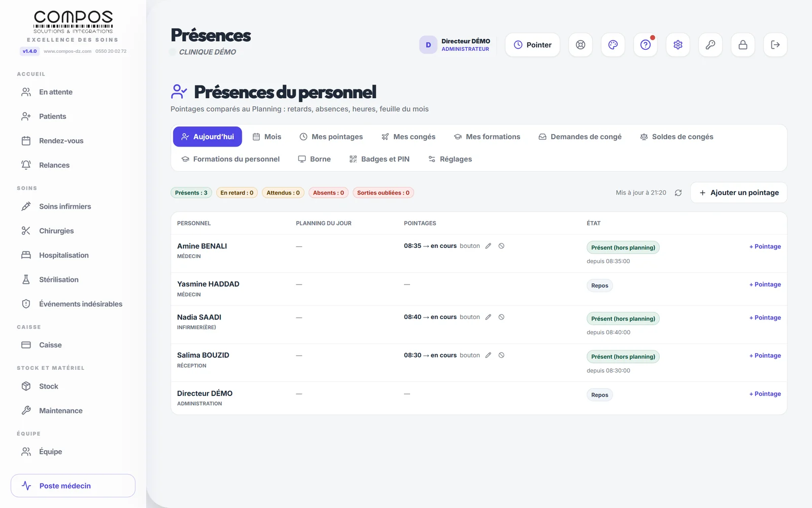Open Maintenance in sidebar
The width and height of the screenshot is (812, 508).
click(x=73, y=410)
